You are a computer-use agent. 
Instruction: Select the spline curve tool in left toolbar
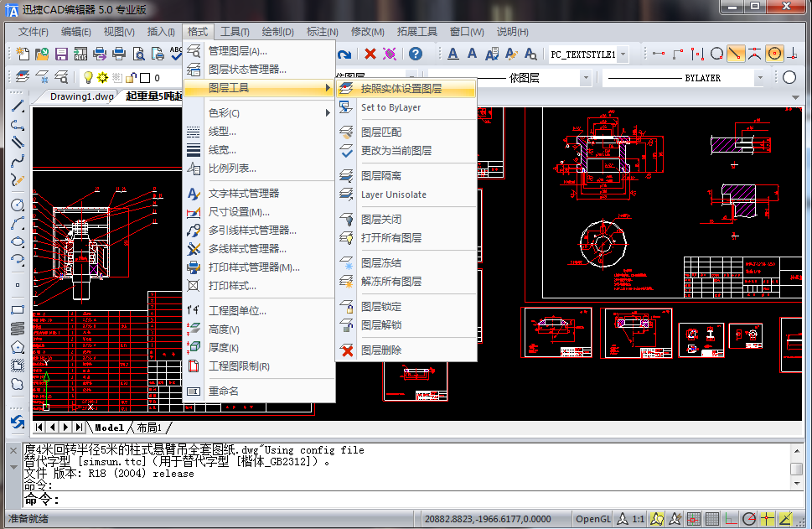coord(18,161)
